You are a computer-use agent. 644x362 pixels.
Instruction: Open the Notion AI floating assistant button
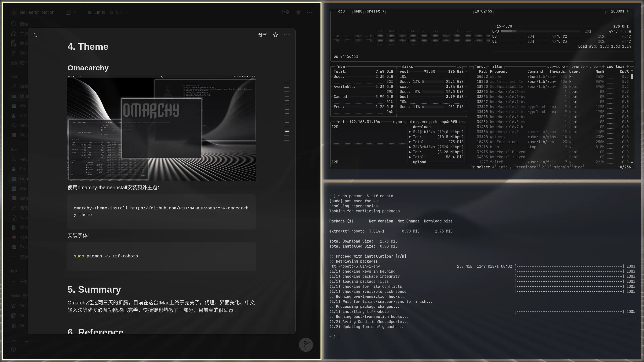[x=306, y=345]
